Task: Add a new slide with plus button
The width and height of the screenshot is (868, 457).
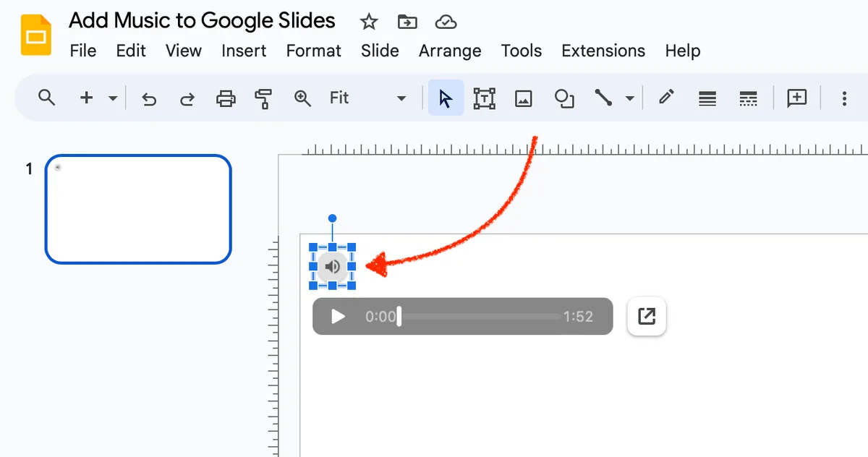Action: click(86, 98)
